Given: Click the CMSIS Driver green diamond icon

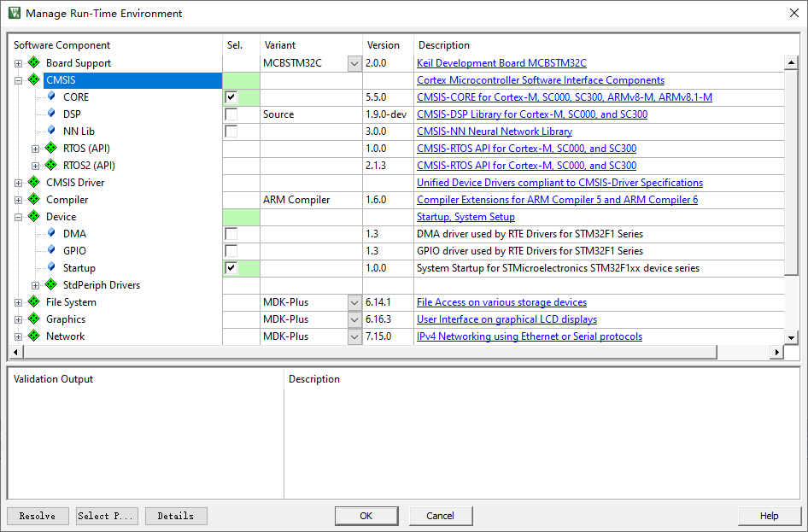Looking at the screenshot, I should point(34,182).
